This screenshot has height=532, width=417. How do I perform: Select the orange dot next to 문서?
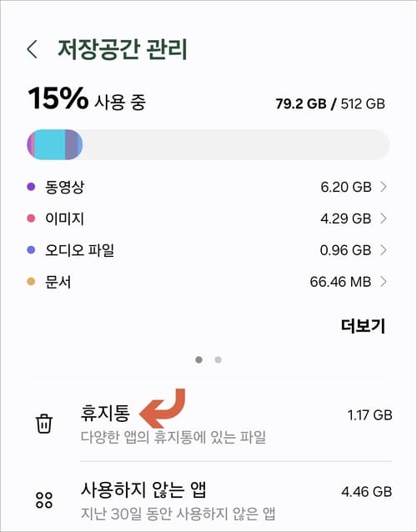point(31,282)
